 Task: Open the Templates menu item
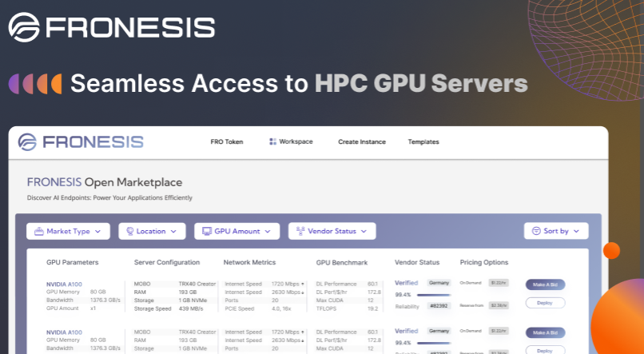click(423, 141)
